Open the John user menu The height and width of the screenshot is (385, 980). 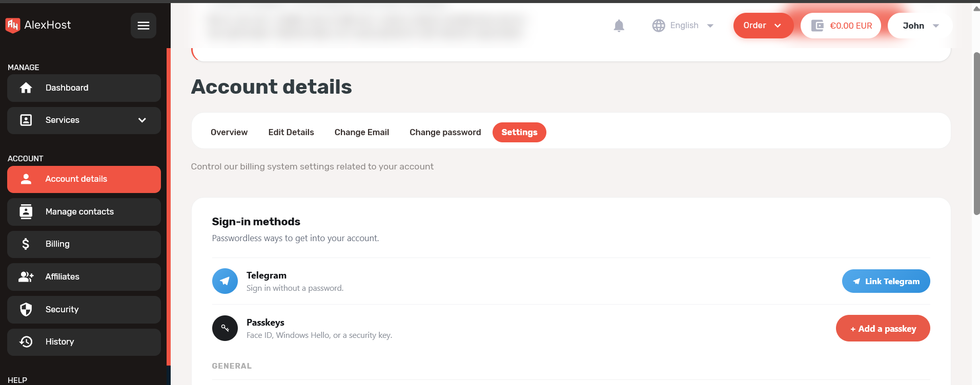click(x=921, y=26)
